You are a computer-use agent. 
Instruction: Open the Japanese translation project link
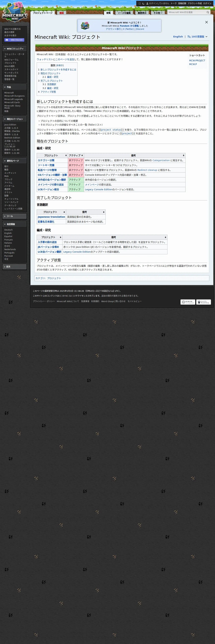[x=51, y=217]
